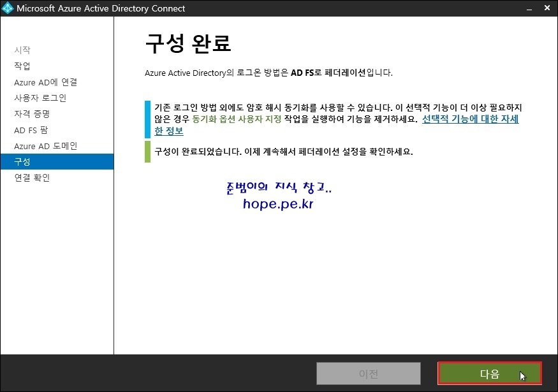Click the 구성 완료 heading
Viewport: 558px width, 392px height.
point(188,43)
